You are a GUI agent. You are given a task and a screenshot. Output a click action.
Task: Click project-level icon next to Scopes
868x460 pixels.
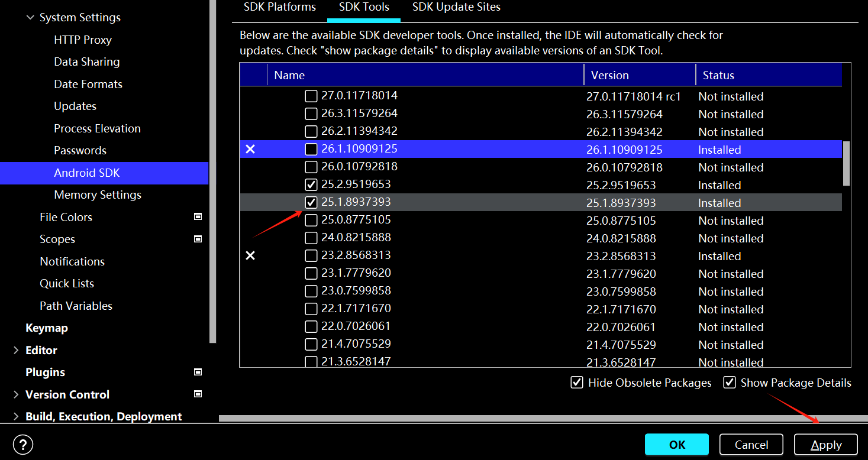point(198,239)
